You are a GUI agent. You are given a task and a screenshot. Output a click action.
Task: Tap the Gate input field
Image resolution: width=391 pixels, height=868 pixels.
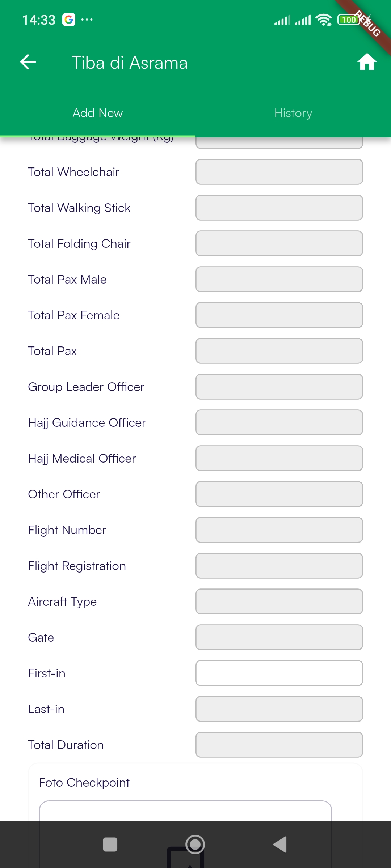tap(279, 637)
